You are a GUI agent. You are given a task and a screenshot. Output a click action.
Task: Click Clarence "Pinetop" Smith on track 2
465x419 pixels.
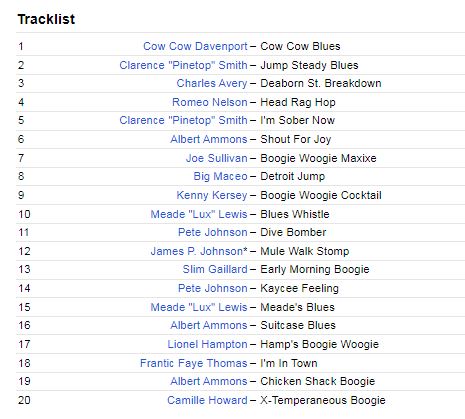point(184,65)
